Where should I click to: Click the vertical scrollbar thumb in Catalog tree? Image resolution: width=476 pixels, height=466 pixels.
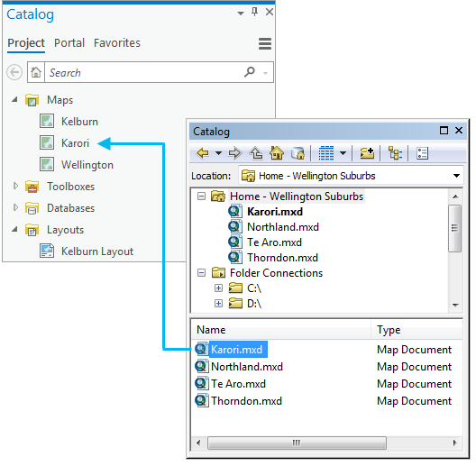tap(455, 228)
